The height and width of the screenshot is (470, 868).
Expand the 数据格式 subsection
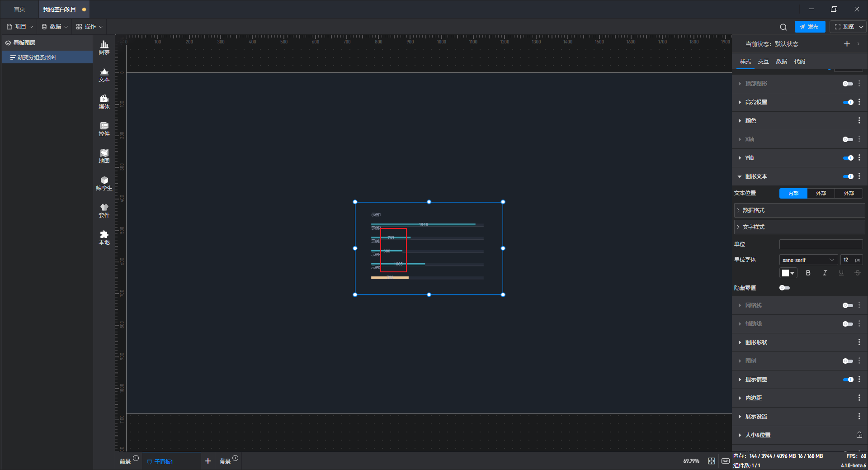click(799, 210)
